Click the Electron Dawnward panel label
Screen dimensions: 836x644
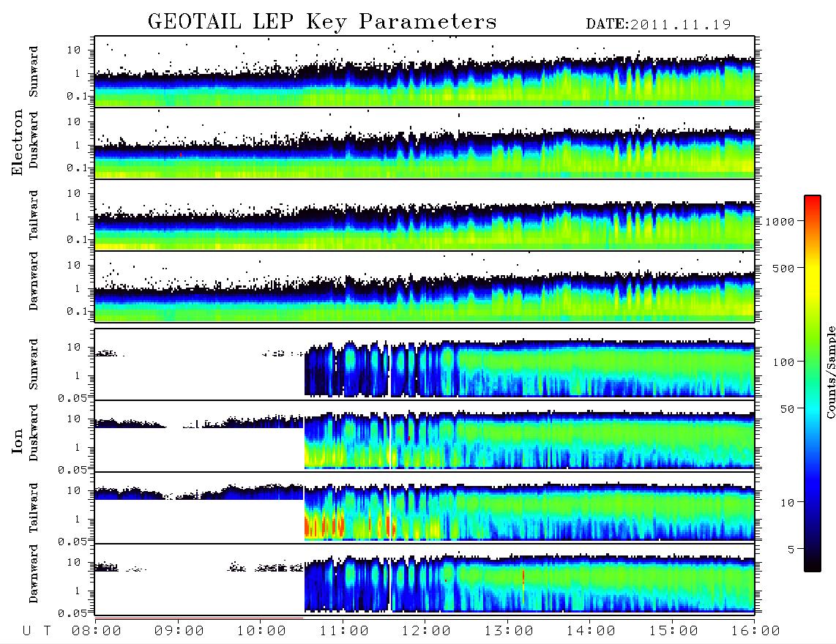(x=34, y=282)
